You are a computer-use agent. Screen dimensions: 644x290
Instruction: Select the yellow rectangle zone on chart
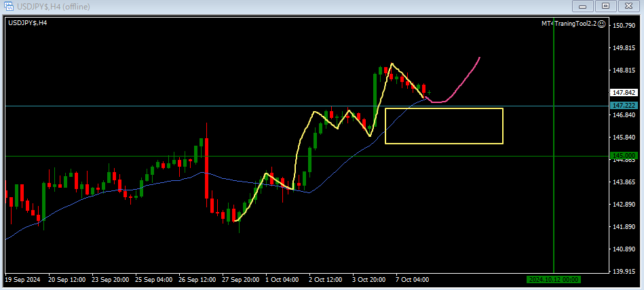click(x=444, y=108)
